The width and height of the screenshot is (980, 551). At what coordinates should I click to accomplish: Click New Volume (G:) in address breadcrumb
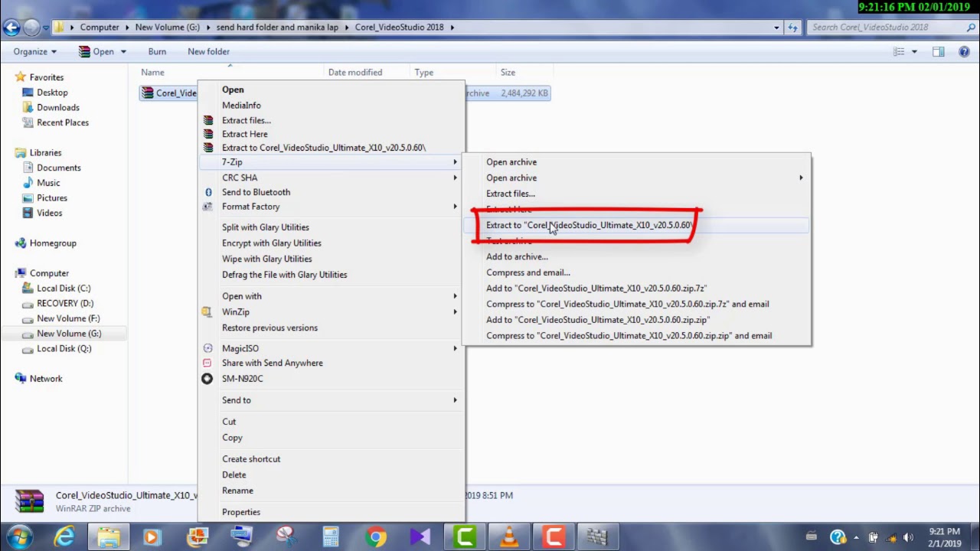click(x=167, y=28)
